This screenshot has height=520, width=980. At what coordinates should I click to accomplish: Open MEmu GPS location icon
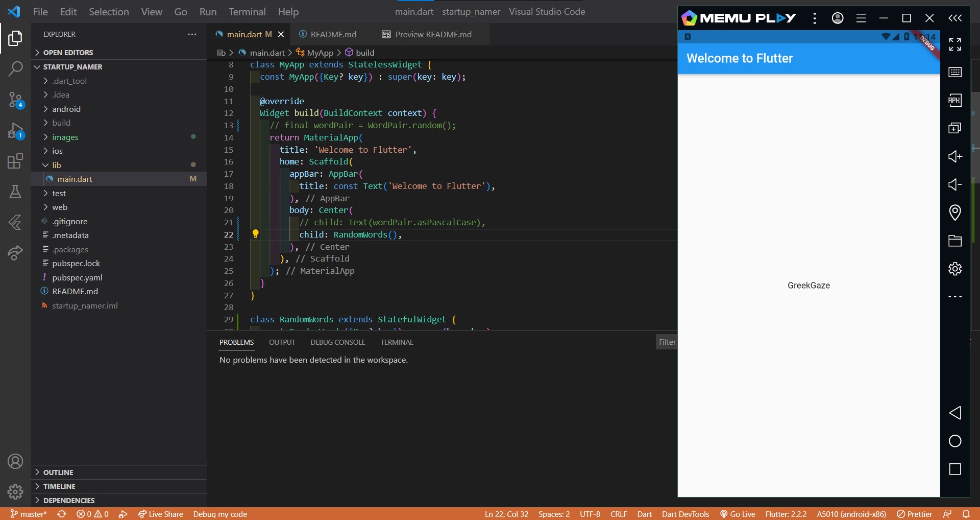(955, 212)
